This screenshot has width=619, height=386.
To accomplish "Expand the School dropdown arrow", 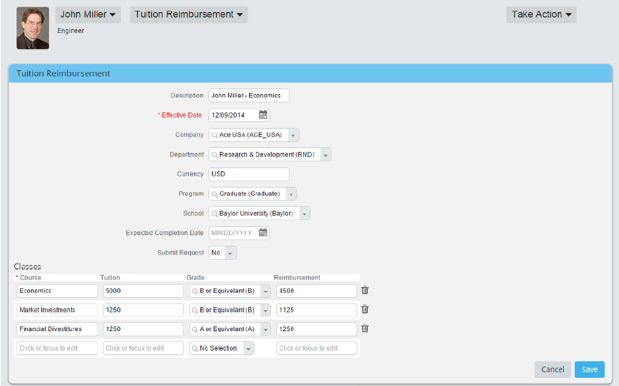I will (x=304, y=214).
